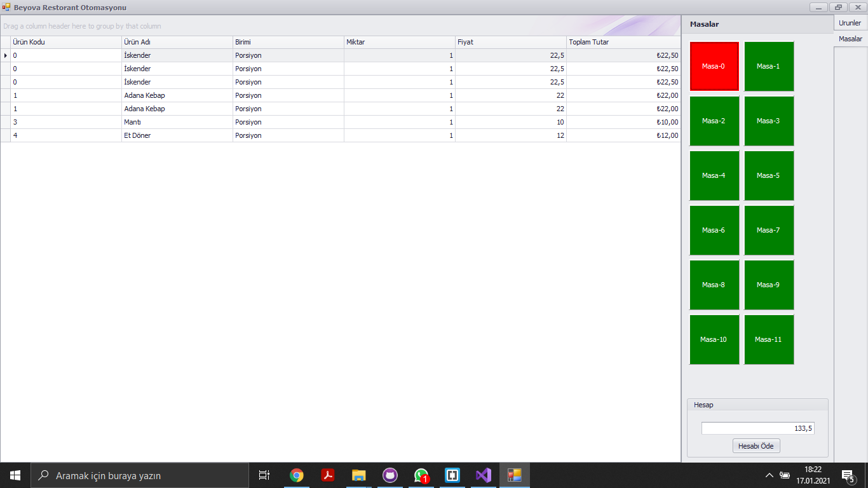Open the Windows notification center
868x488 pixels.
[848, 475]
